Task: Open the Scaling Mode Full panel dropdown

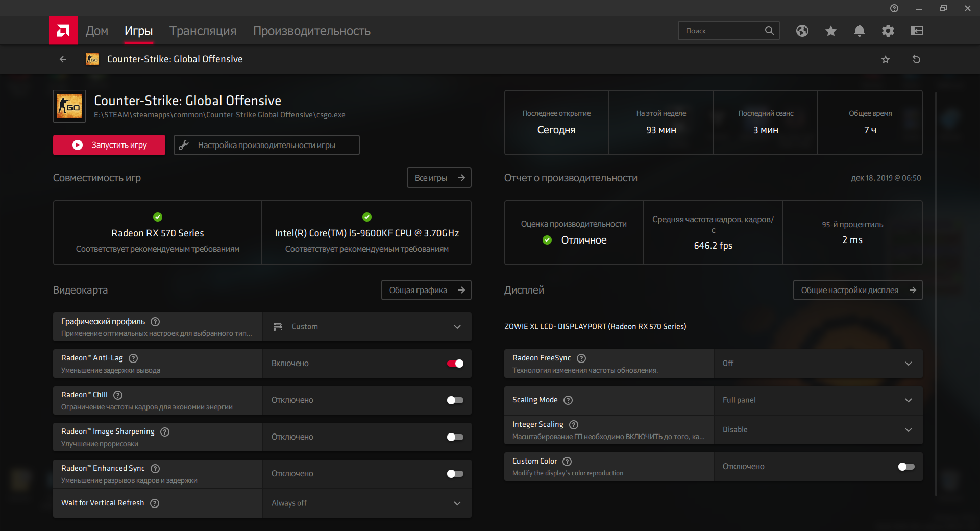Action: click(818, 400)
